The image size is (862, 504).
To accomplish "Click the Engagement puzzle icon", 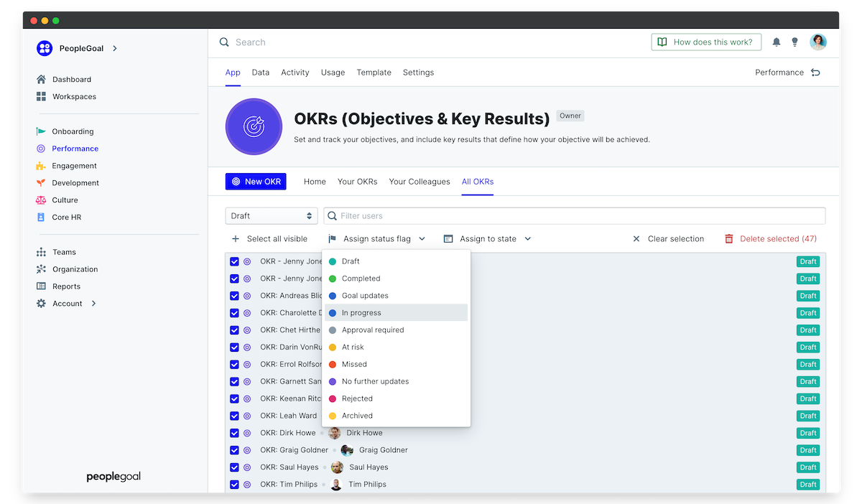I will [x=41, y=166].
